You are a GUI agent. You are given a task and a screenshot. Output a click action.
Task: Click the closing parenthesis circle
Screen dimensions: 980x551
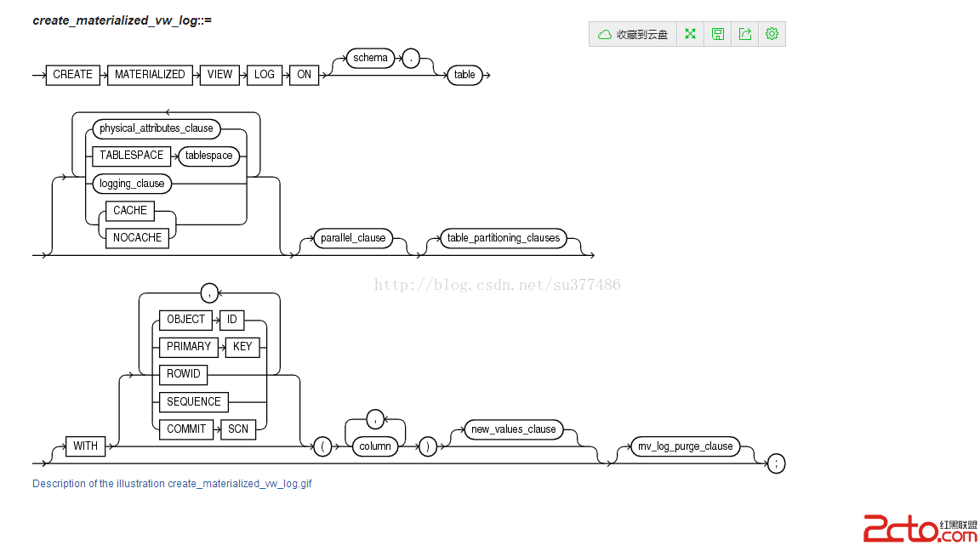coord(428,446)
